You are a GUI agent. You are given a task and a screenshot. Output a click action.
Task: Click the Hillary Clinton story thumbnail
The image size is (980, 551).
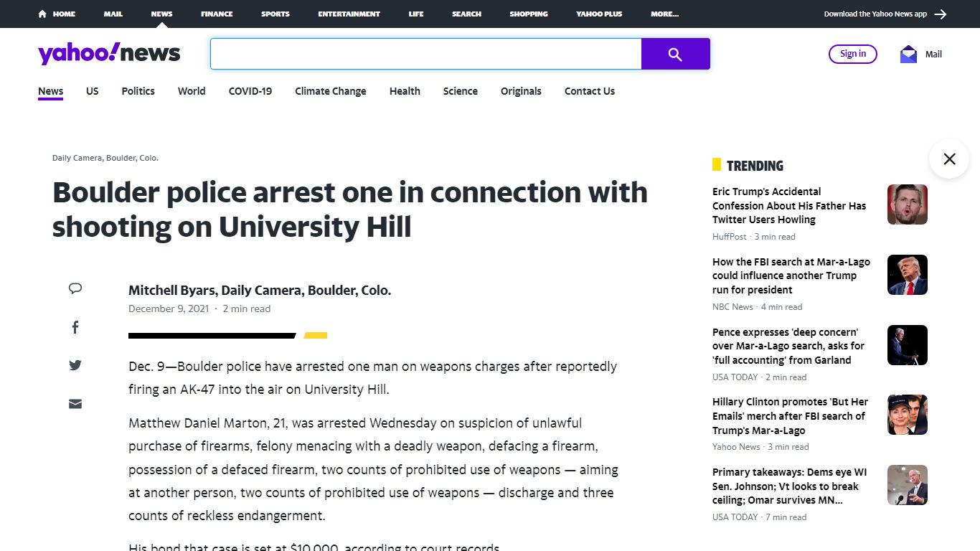tap(908, 415)
